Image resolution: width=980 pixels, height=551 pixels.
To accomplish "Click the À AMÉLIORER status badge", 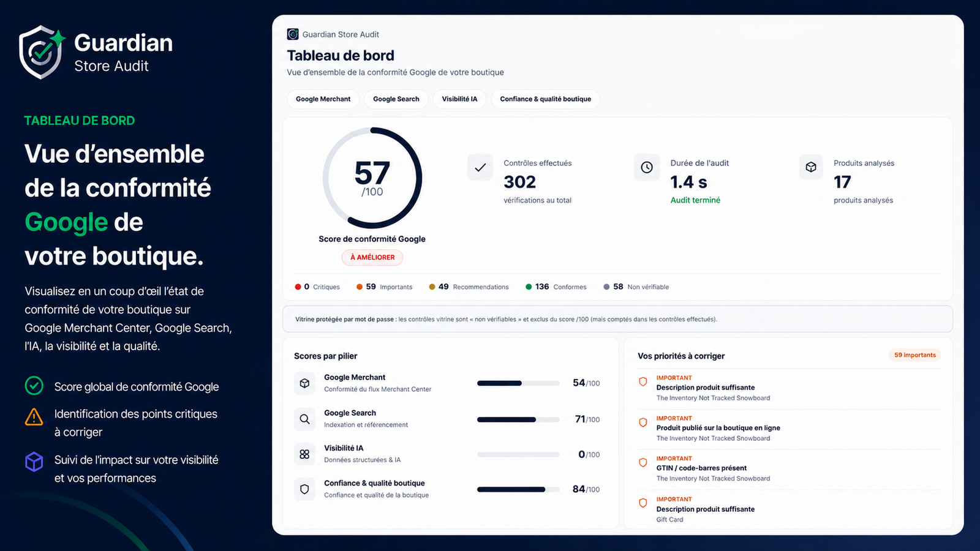I will point(372,258).
